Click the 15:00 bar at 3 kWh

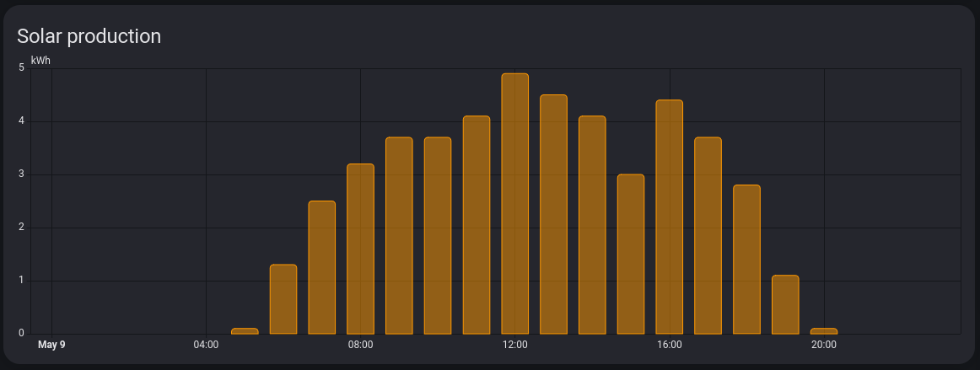(x=631, y=254)
